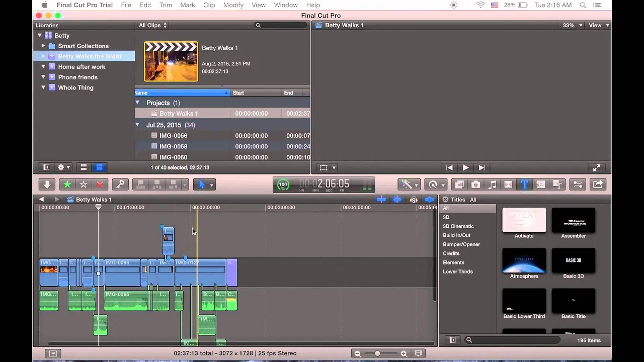Toggle clip soloing S button
The width and height of the screenshot is (644, 362).
pyautogui.click(x=414, y=200)
